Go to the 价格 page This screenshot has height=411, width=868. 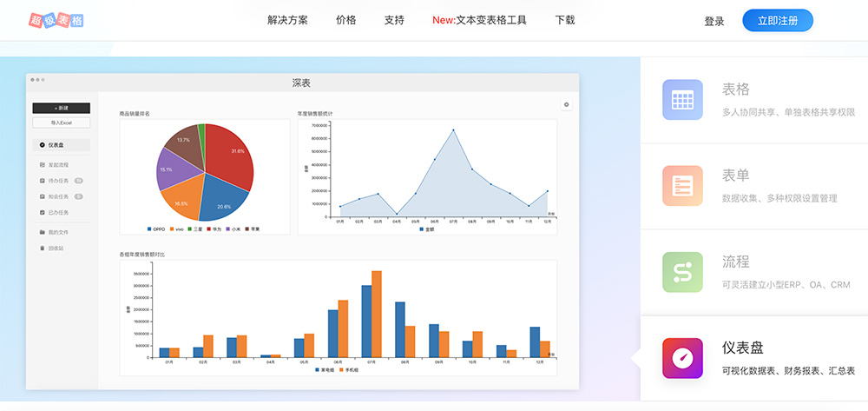point(346,21)
